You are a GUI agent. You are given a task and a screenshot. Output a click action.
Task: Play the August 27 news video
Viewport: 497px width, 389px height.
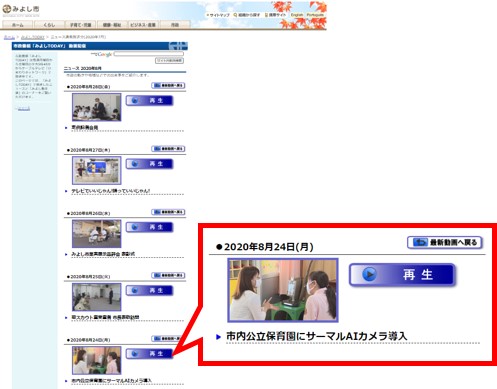click(x=149, y=164)
